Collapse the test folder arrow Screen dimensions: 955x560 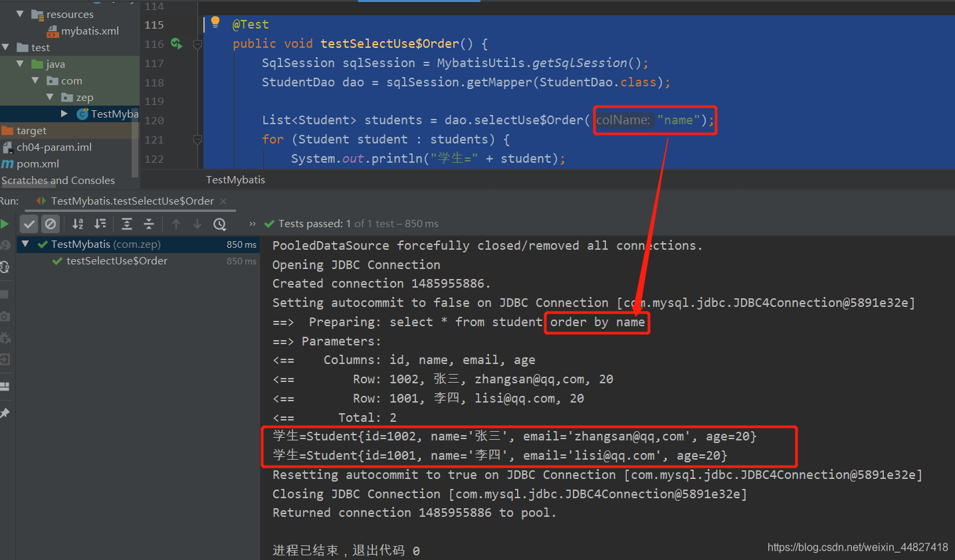pyautogui.click(x=5, y=47)
